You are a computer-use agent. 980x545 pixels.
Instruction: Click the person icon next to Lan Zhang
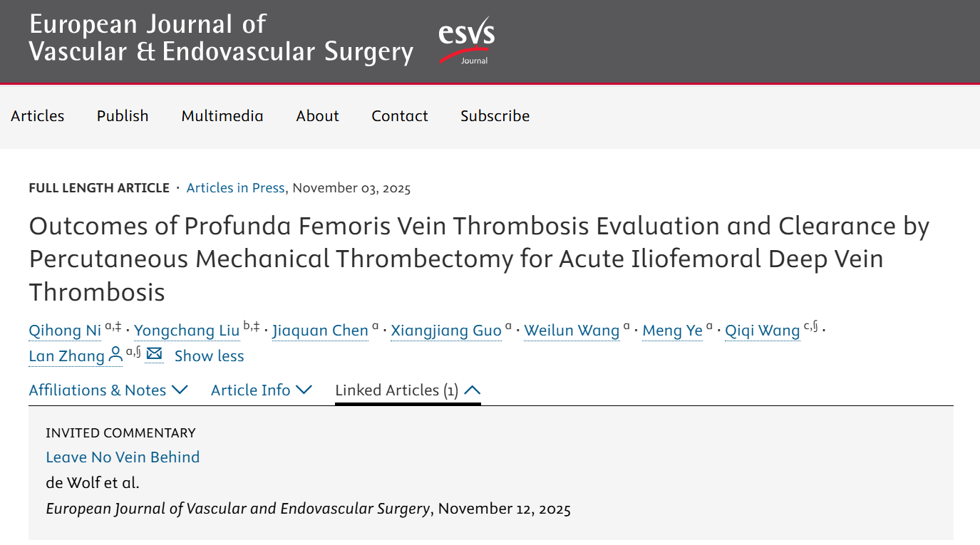[x=115, y=355]
